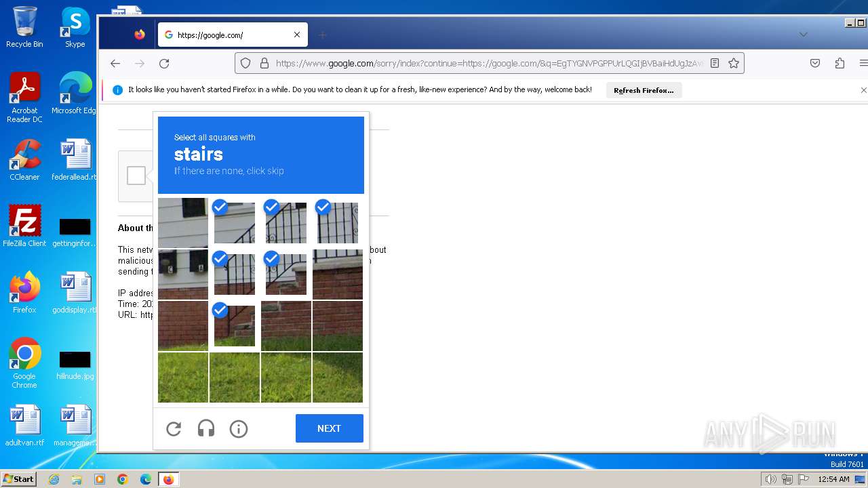
Task: Launch CCleaner desktop shortcut
Action: pos(24,160)
